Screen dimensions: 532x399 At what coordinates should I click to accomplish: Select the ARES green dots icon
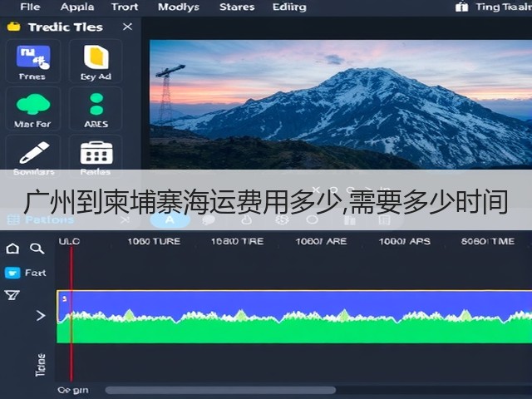96,104
